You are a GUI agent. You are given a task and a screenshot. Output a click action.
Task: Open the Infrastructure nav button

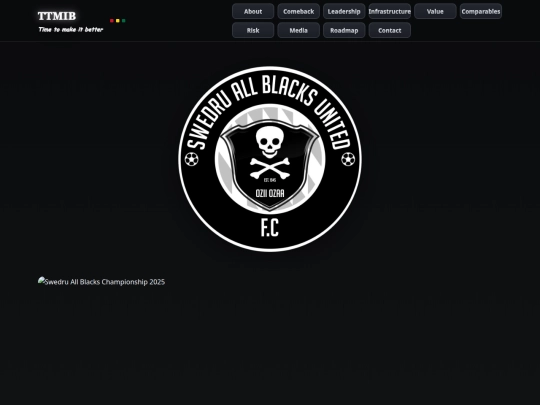point(390,11)
